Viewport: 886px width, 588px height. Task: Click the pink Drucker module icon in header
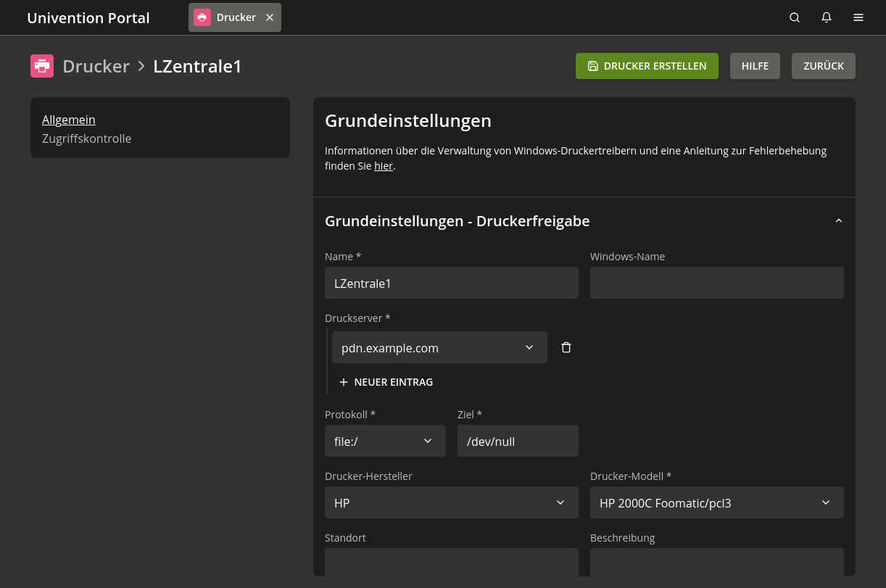42,66
